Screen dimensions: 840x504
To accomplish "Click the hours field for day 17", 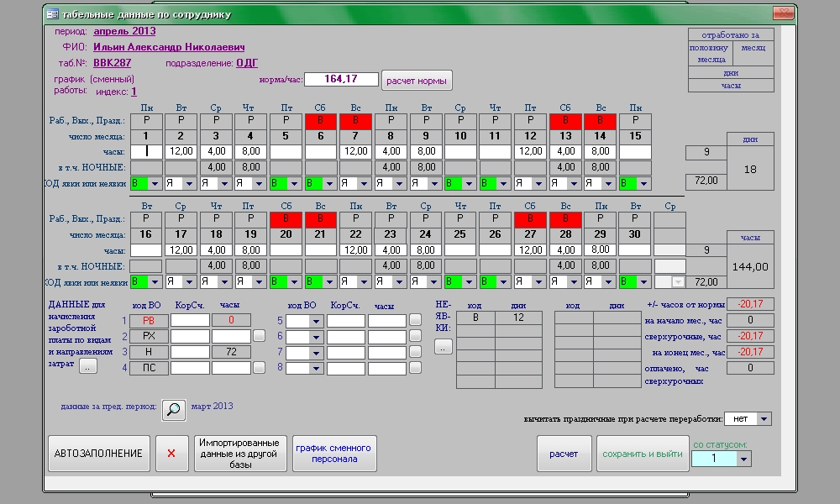I will (x=181, y=250).
